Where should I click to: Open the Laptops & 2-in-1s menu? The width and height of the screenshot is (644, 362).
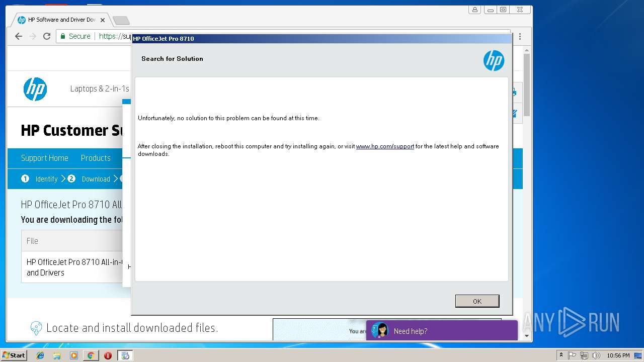(100, 89)
